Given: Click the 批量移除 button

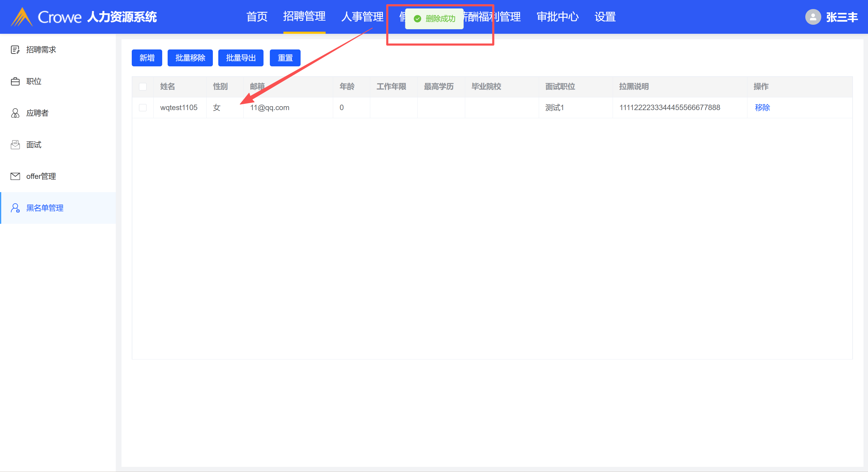Looking at the screenshot, I should tap(190, 58).
